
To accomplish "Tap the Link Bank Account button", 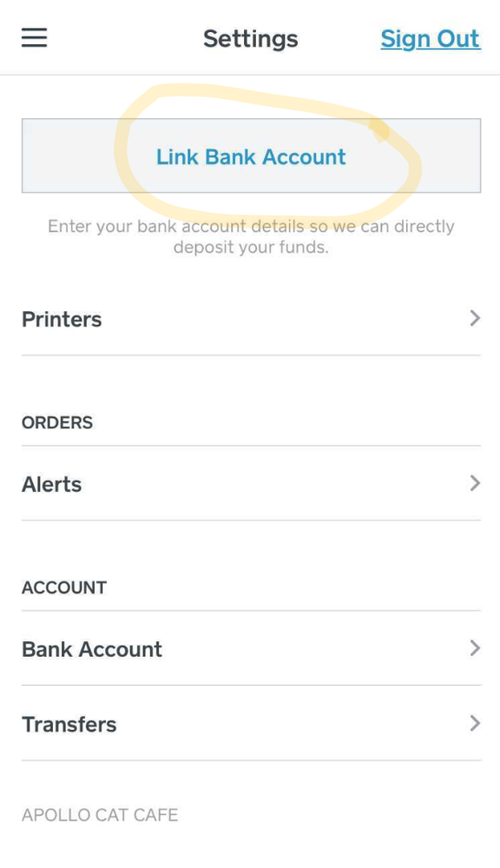I will click(x=251, y=156).
